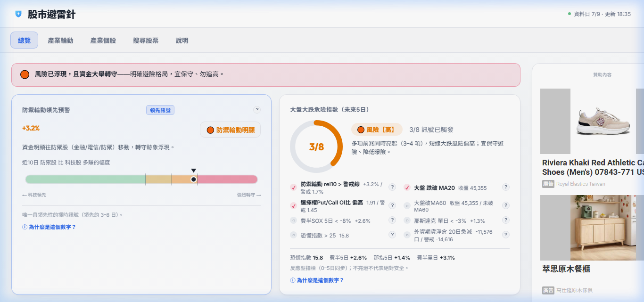
Task: Click the 贊助內容 heading
Action: coord(603,75)
